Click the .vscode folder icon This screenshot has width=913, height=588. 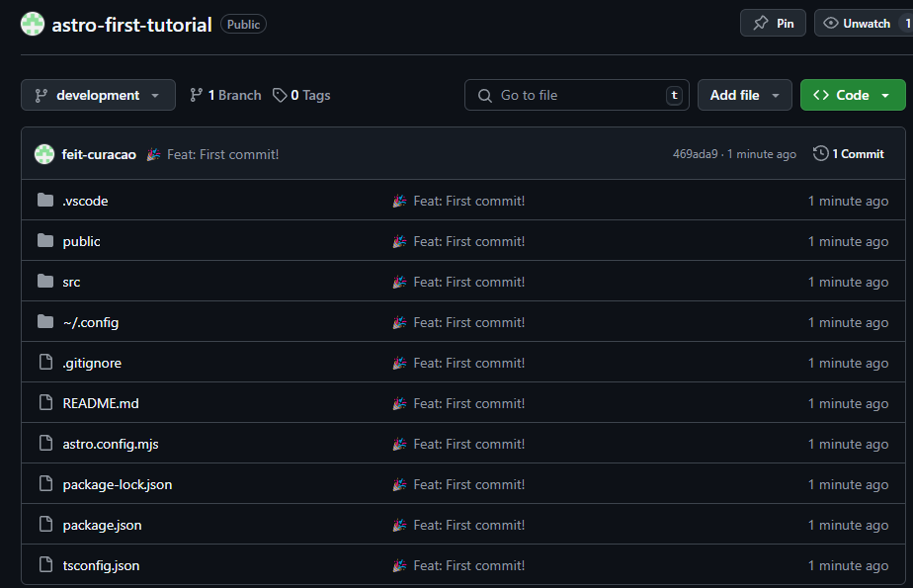tap(44, 201)
